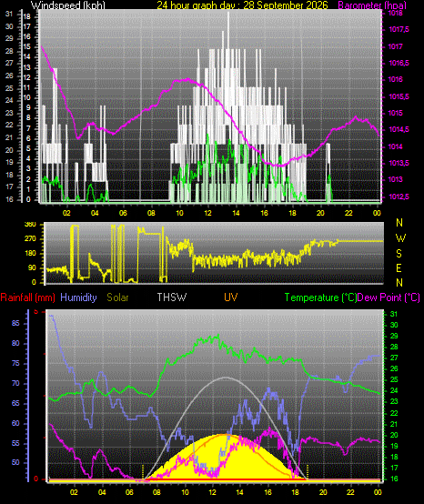Screen dimensions: 424x504
Task: Click the "1017" barometer axis value
Action: tap(396, 46)
